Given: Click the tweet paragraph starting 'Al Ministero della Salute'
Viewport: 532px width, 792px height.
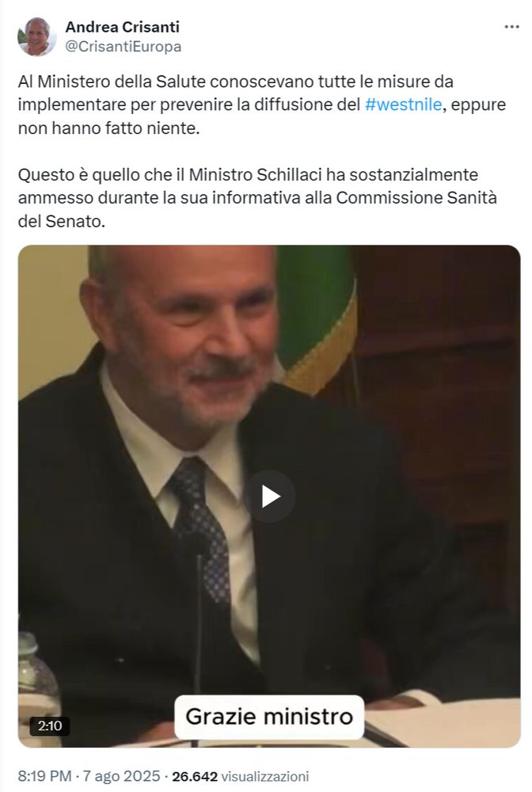Looking at the screenshot, I should coord(262,105).
